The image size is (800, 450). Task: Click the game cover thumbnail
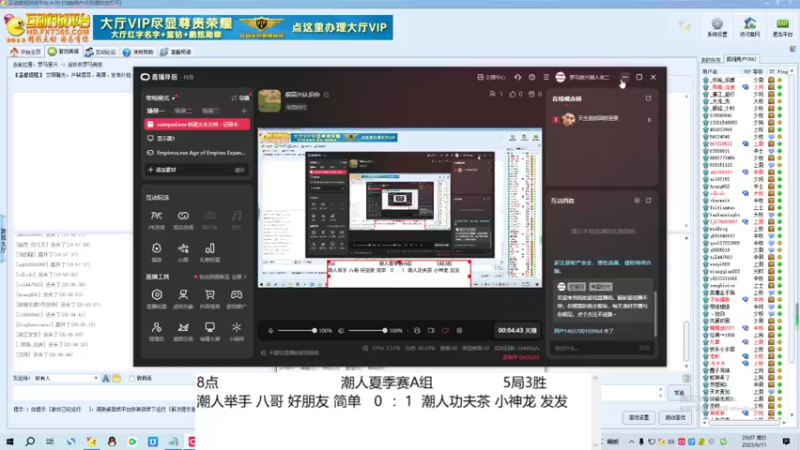coord(269,101)
